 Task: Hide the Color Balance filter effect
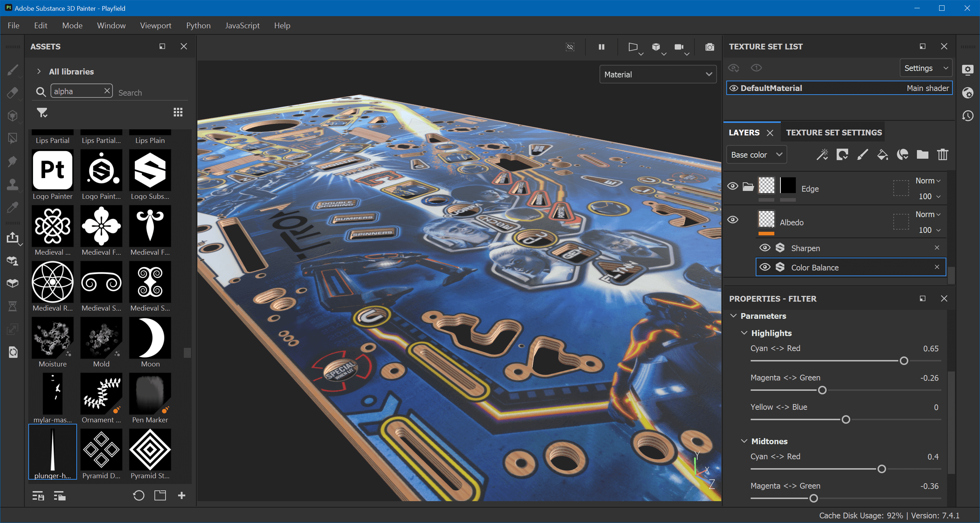(765, 267)
